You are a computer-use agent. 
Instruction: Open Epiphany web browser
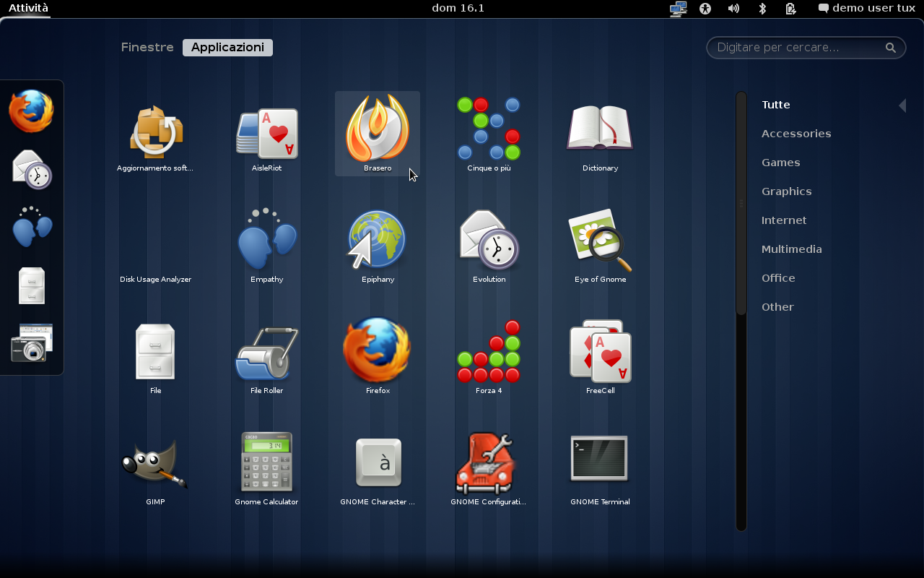pyautogui.click(x=378, y=246)
